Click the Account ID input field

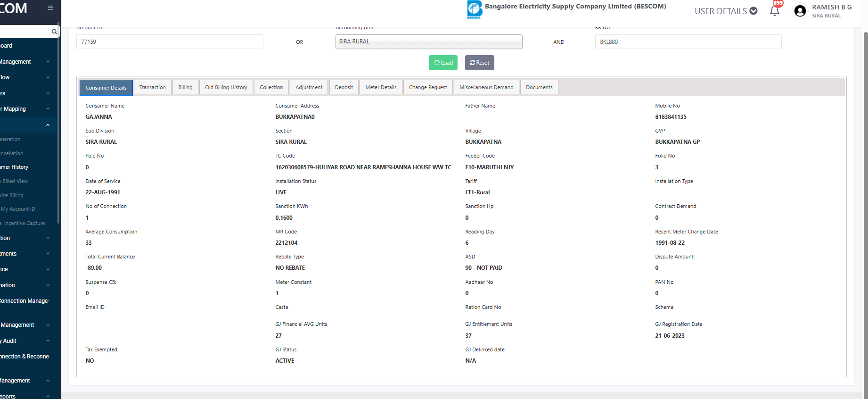point(170,42)
